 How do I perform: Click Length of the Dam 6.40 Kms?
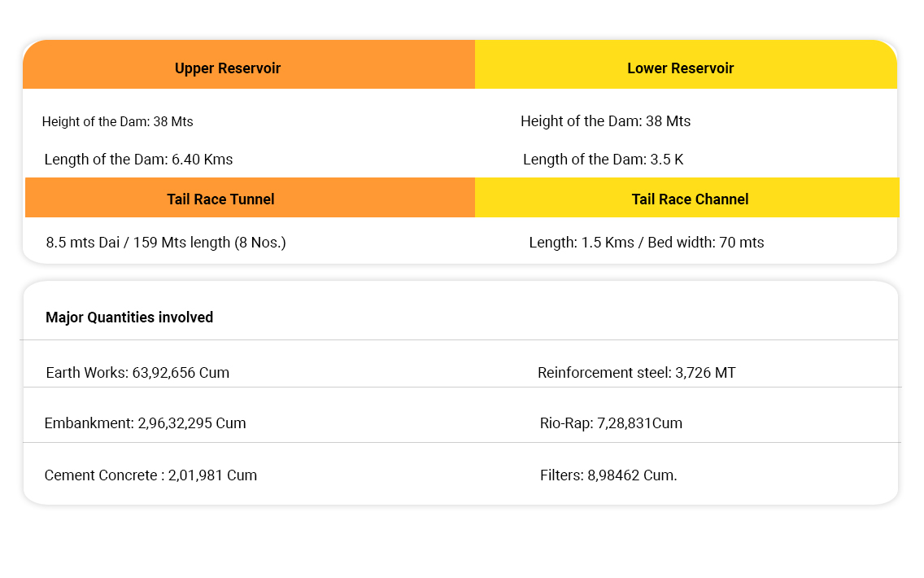coord(138,160)
